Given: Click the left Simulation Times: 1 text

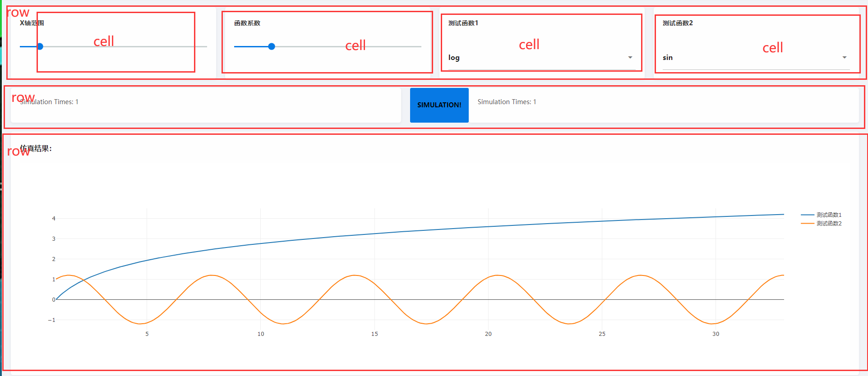Looking at the screenshot, I should (49, 102).
